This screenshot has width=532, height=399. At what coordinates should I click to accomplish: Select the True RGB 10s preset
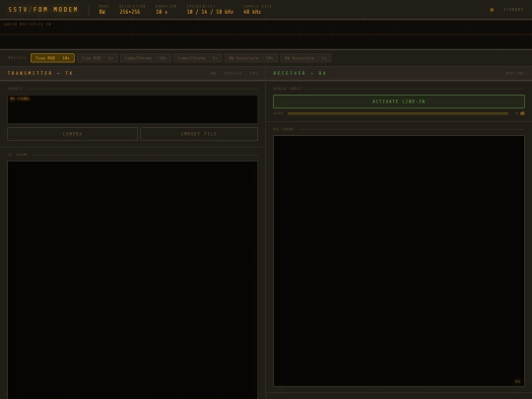tap(52, 58)
